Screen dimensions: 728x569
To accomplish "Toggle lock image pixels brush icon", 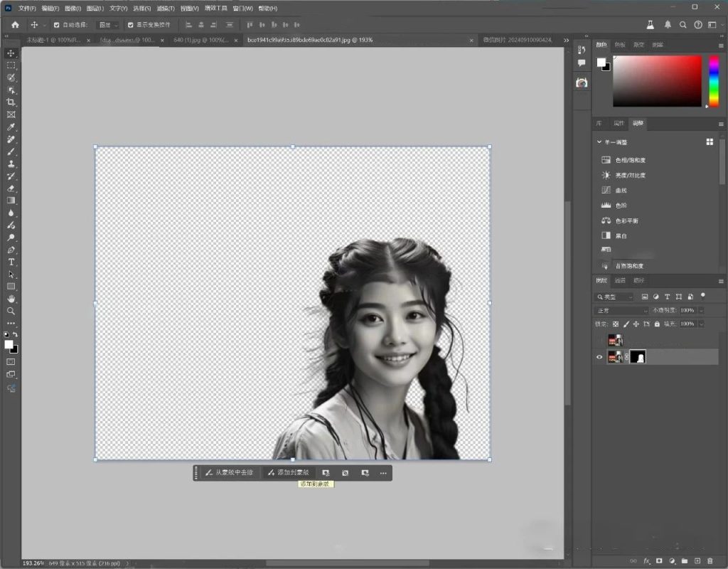I will (x=626, y=324).
